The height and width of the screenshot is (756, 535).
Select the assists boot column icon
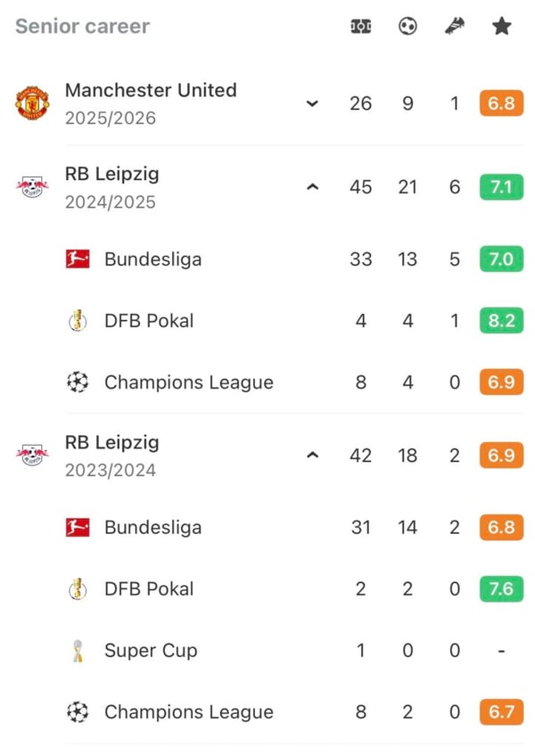454,26
